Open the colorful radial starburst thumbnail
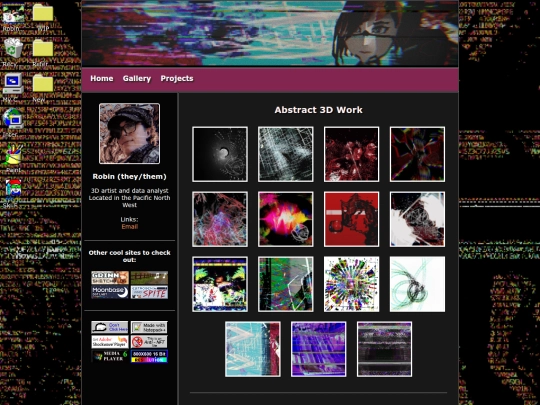The height and width of the screenshot is (405, 540). tap(351, 284)
